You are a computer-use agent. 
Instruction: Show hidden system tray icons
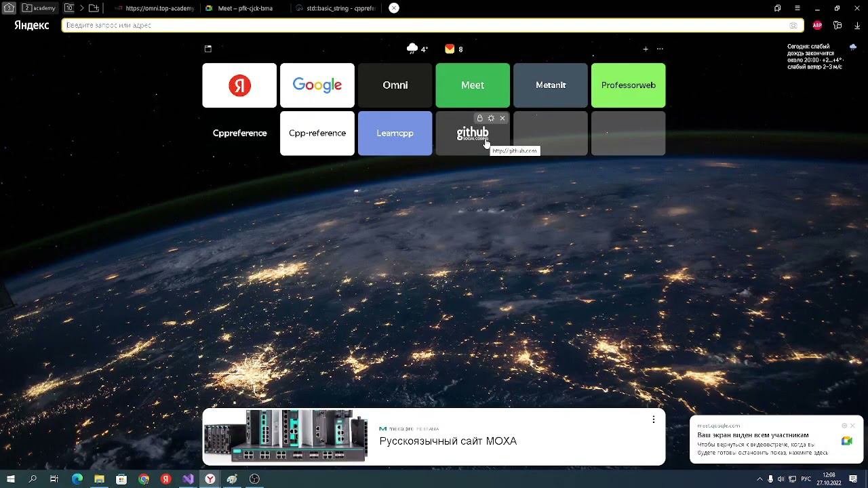(x=759, y=479)
